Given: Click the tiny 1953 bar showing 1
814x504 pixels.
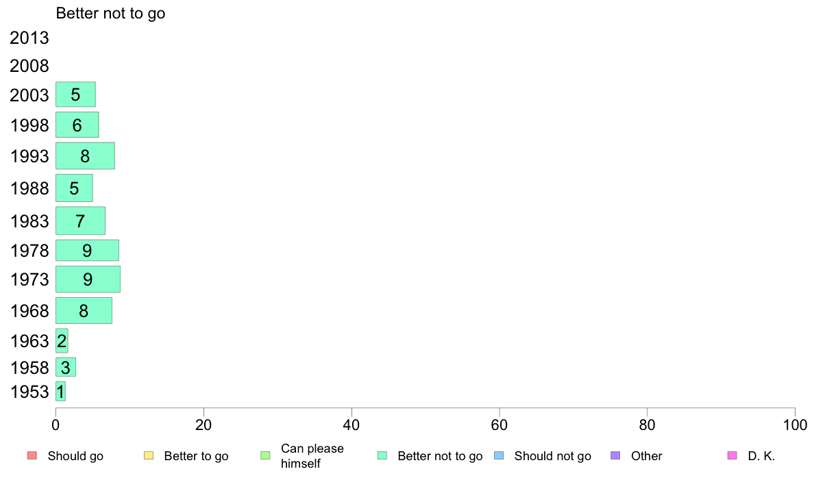Looking at the screenshot, I should pyautogui.click(x=61, y=392).
